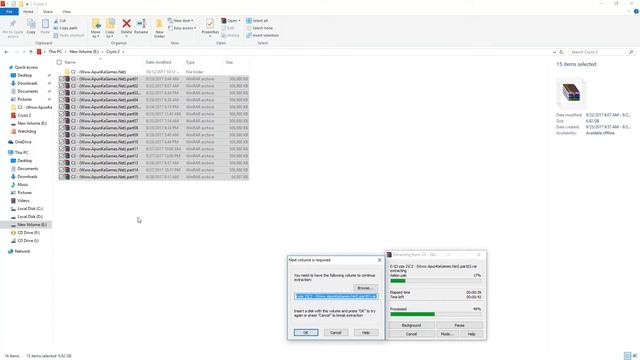Go back with the back arrow
640x360 pixels.
coord(6,52)
